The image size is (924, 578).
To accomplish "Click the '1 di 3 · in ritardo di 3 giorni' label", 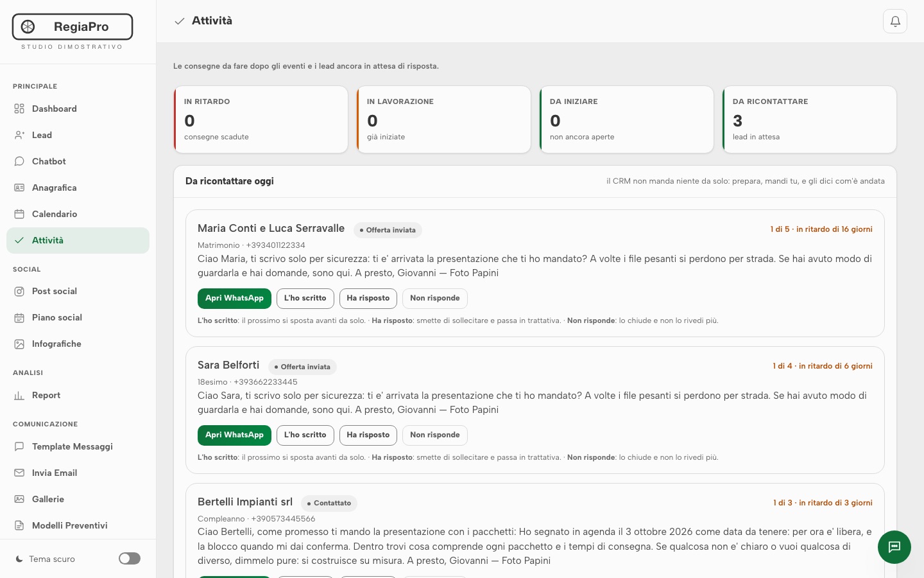I will click(x=823, y=503).
